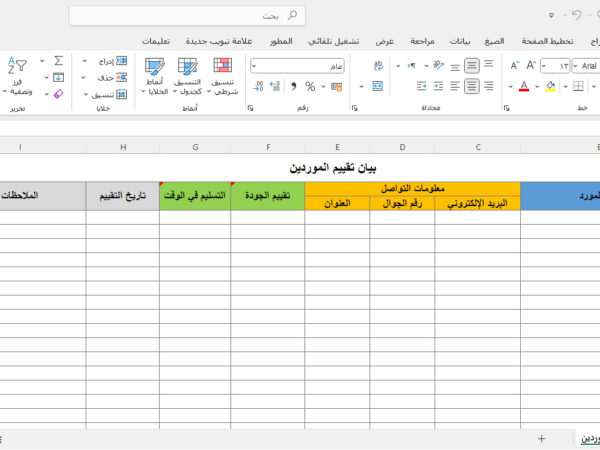Click the Increase Font Size icon

point(531,65)
